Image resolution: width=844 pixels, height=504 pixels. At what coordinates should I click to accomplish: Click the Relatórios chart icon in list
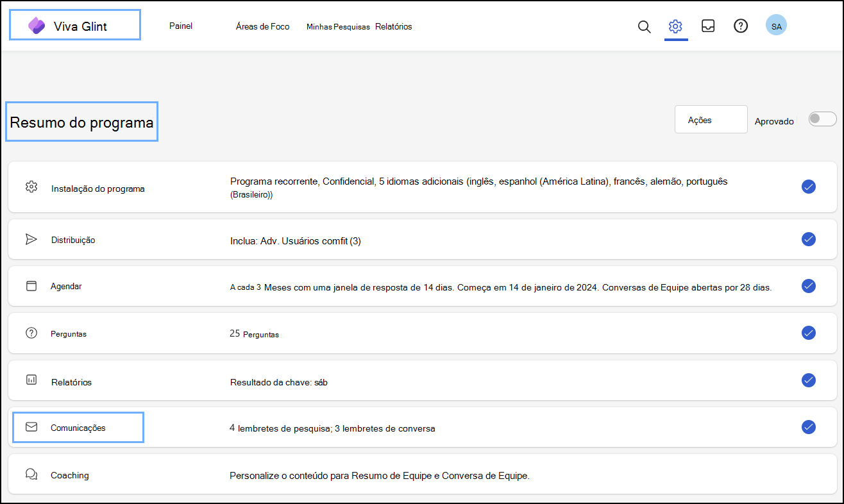[31, 380]
